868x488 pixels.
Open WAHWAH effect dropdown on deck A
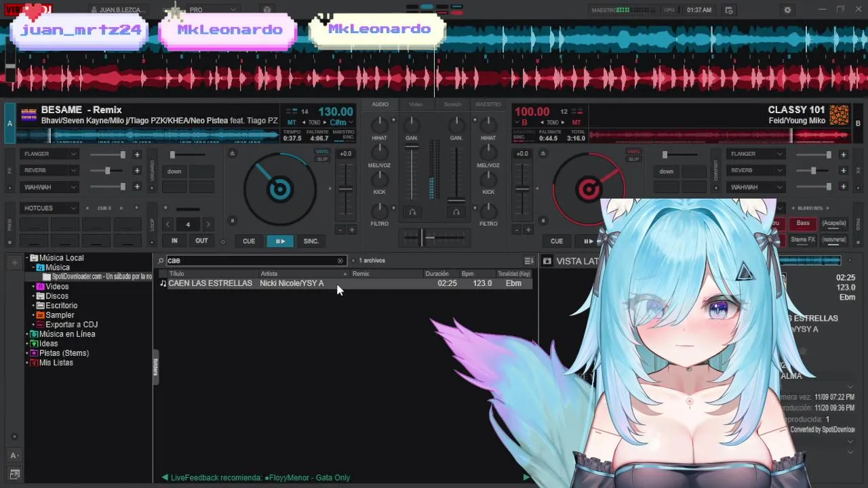coord(50,187)
